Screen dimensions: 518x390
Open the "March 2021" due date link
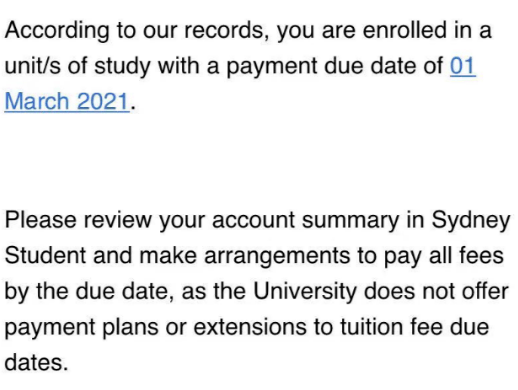click(x=67, y=101)
